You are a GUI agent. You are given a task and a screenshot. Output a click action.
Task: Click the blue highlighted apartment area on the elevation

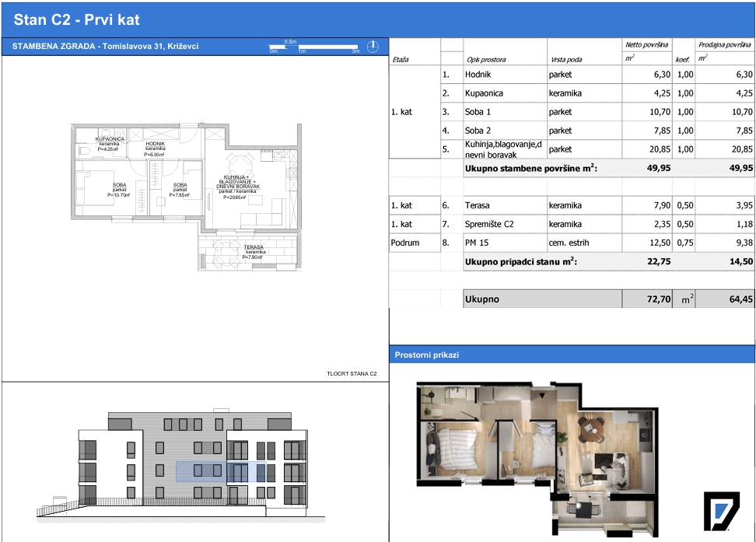pyautogui.click(x=221, y=471)
